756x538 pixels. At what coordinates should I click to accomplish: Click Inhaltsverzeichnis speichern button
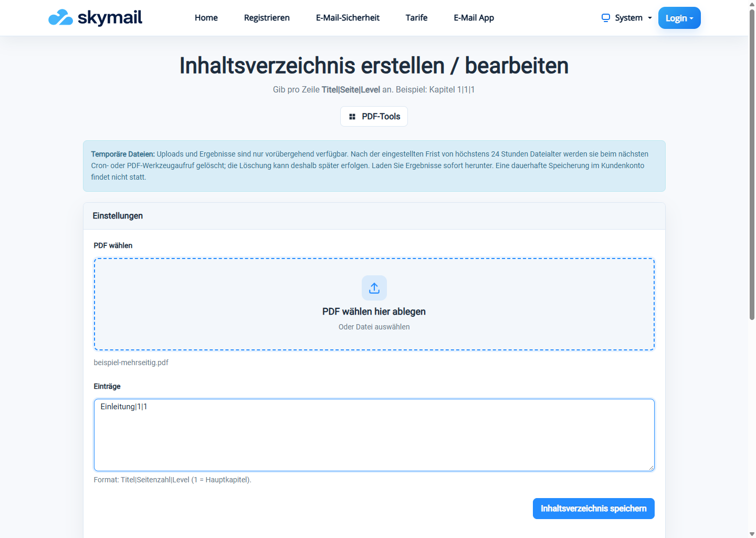pos(594,509)
